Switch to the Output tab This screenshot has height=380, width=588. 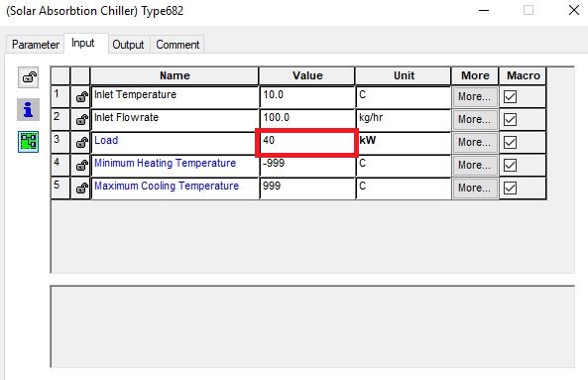(128, 45)
